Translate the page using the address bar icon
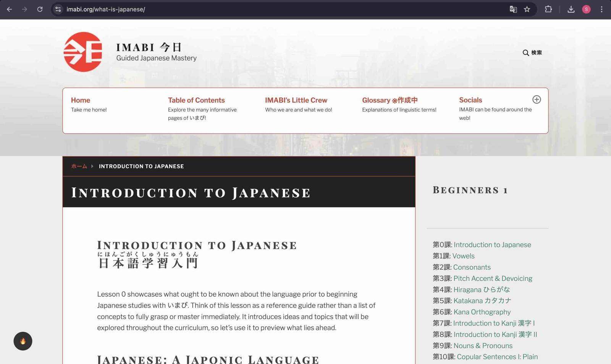Viewport: 611px width, 364px height. pos(513,9)
